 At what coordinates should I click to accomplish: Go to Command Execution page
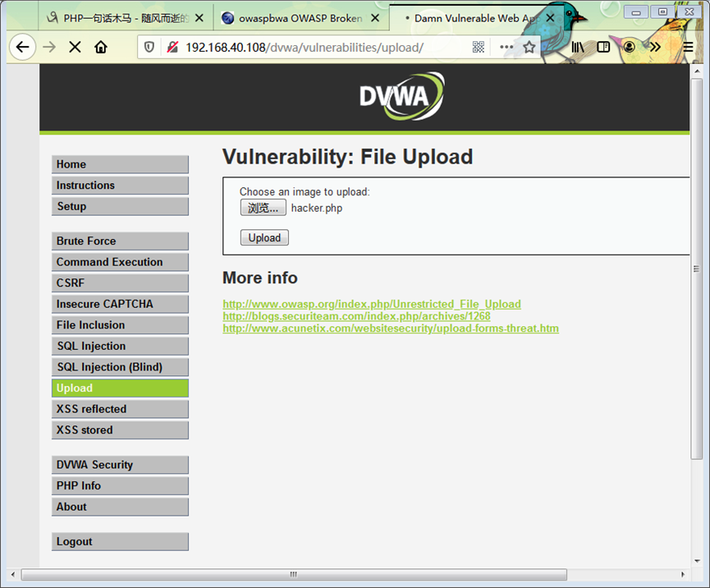point(120,262)
